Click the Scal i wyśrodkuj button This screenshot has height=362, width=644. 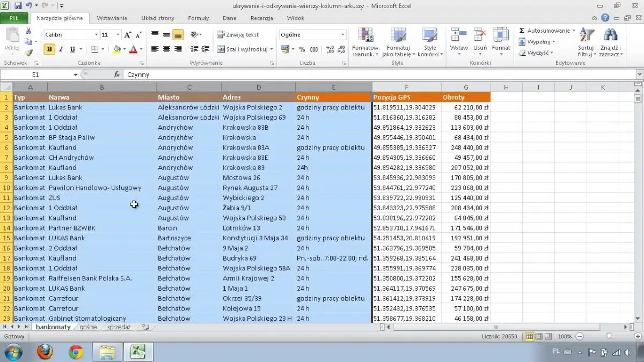(x=242, y=49)
